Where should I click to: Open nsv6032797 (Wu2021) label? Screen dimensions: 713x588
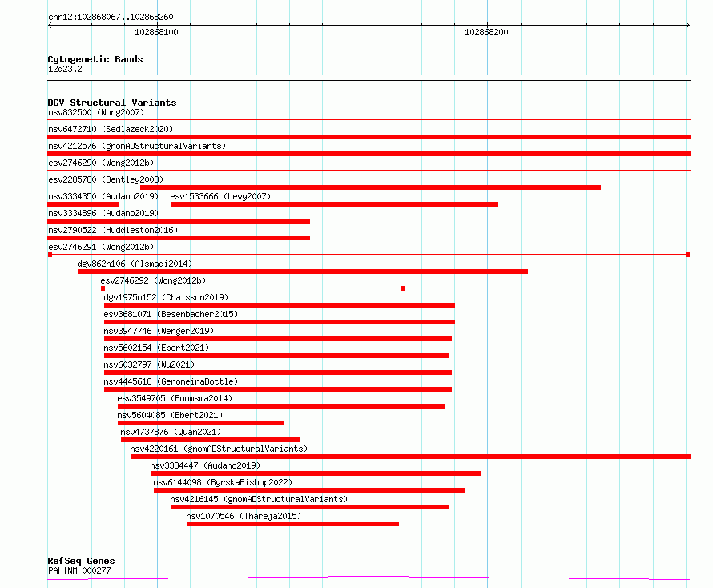pyautogui.click(x=149, y=364)
